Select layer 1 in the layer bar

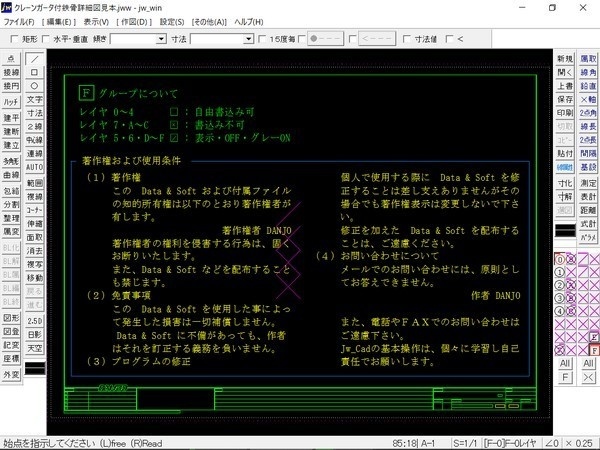559,272
